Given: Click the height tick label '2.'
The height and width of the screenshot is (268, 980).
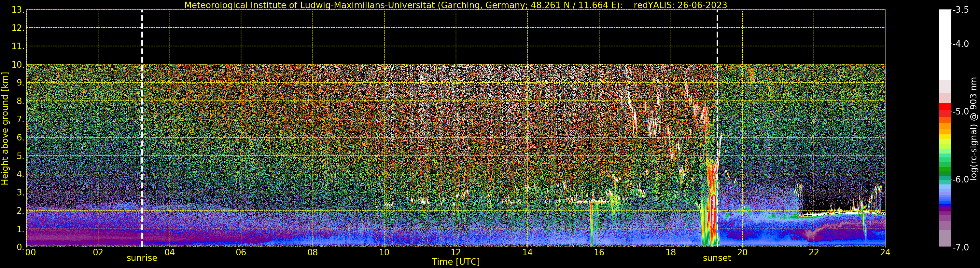Looking at the screenshot, I should click(20, 211).
